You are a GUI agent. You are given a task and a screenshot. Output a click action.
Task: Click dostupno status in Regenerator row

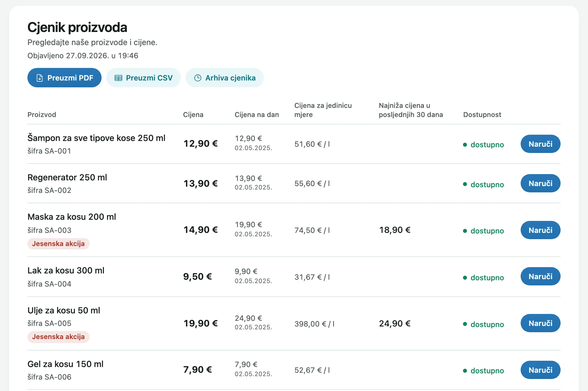point(484,185)
